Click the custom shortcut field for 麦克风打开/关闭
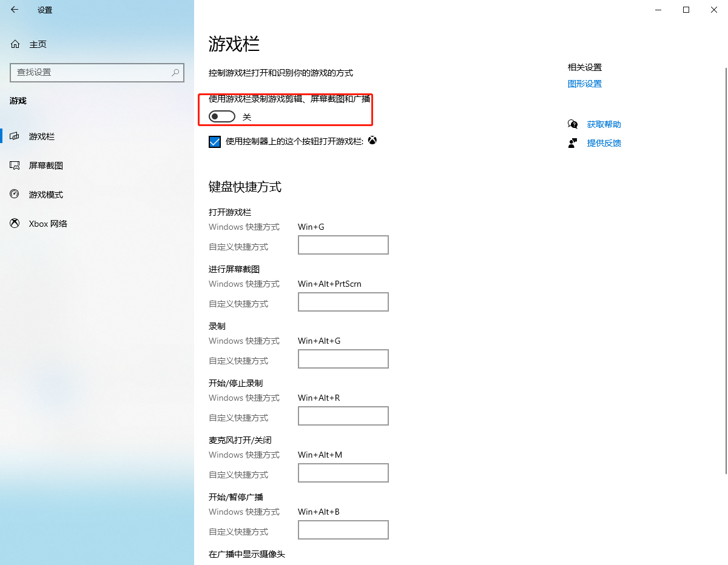 point(343,472)
